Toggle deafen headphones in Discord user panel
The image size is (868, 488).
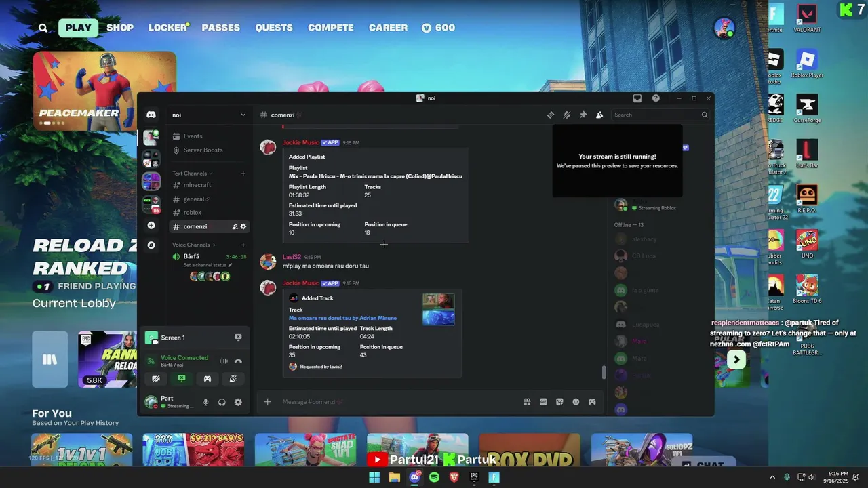[x=222, y=402]
